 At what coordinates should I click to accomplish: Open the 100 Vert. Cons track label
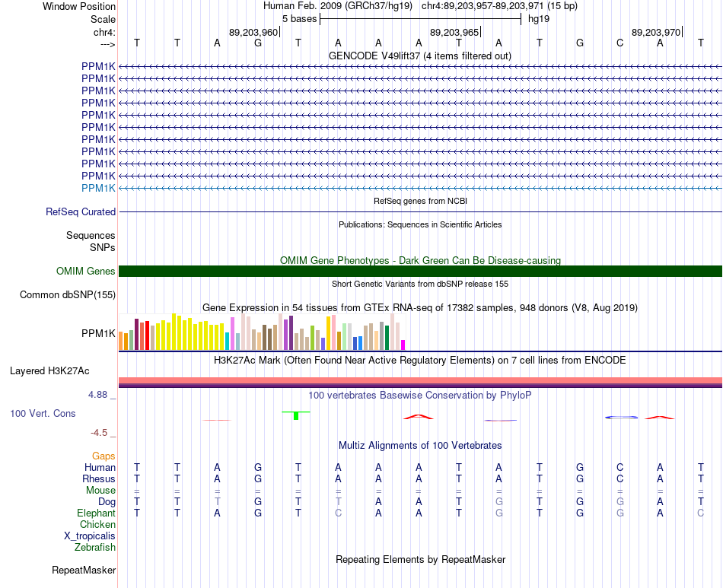pyautogui.click(x=43, y=413)
